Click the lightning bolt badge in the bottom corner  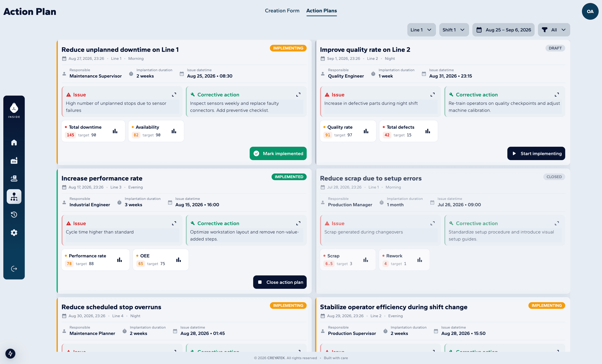(10, 353)
